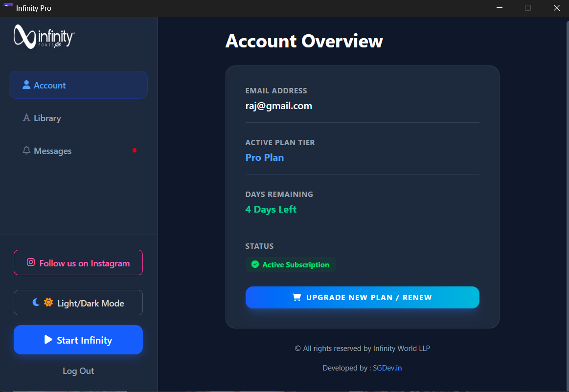Click the All rights reserved copyright text
569x392 pixels.
(362, 348)
